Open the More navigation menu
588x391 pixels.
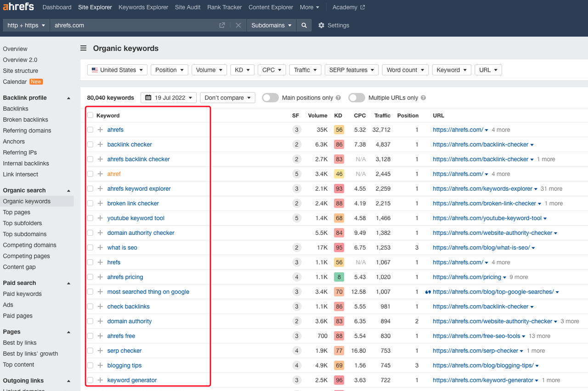[310, 7]
